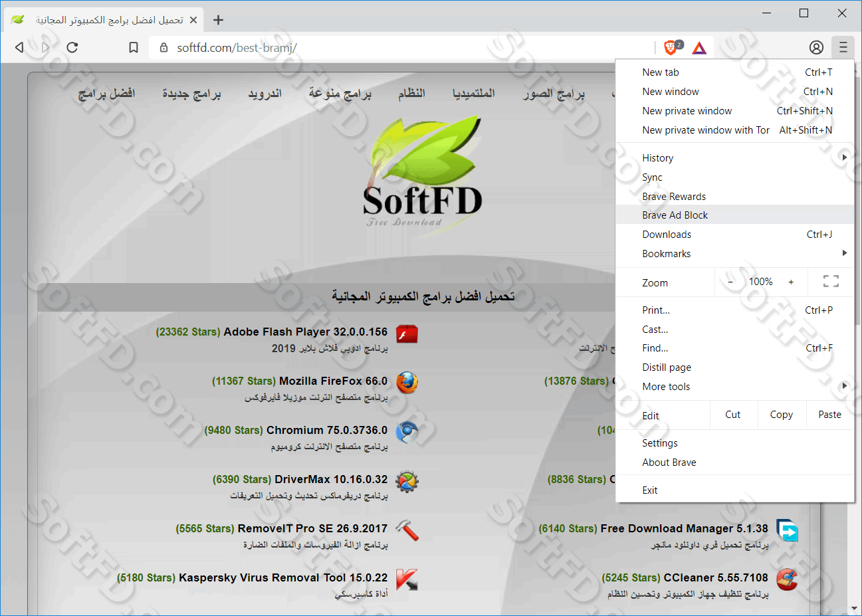Select Brave Ad Block
Image resolution: width=862 pixels, height=616 pixels.
[734, 215]
